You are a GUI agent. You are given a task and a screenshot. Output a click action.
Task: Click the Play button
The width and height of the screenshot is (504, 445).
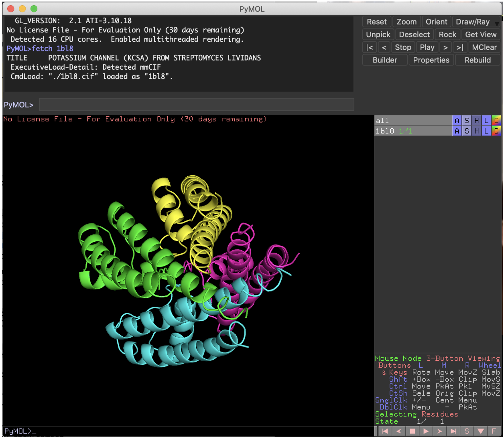tap(427, 47)
